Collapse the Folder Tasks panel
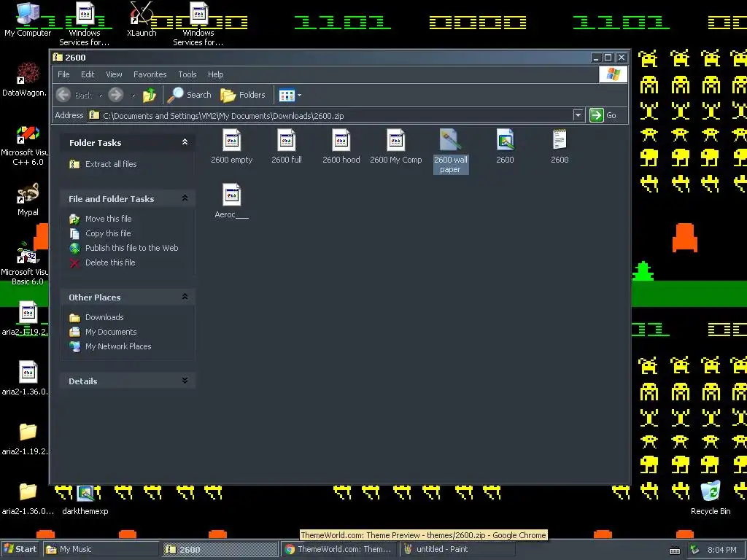 [x=185, y=142]
